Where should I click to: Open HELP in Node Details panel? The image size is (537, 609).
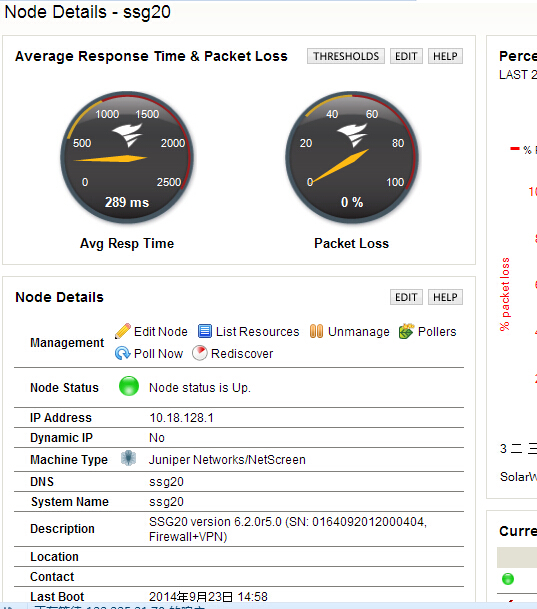[x=445, y=297]
